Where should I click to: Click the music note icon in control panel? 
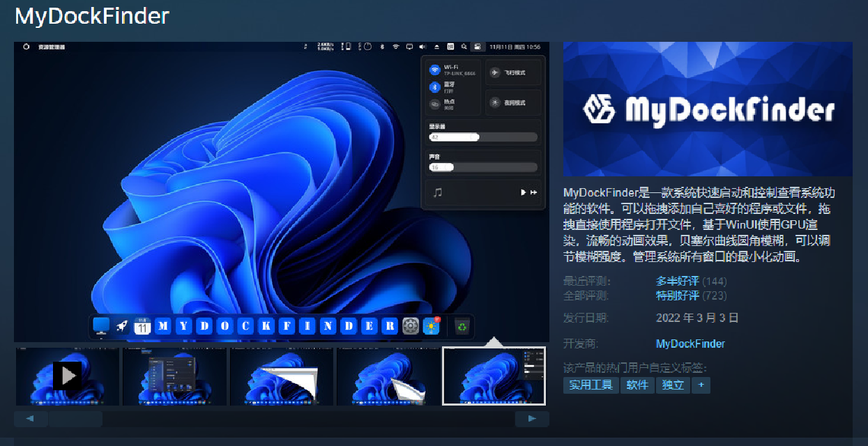pyautogui.click(x=437, y=192)
